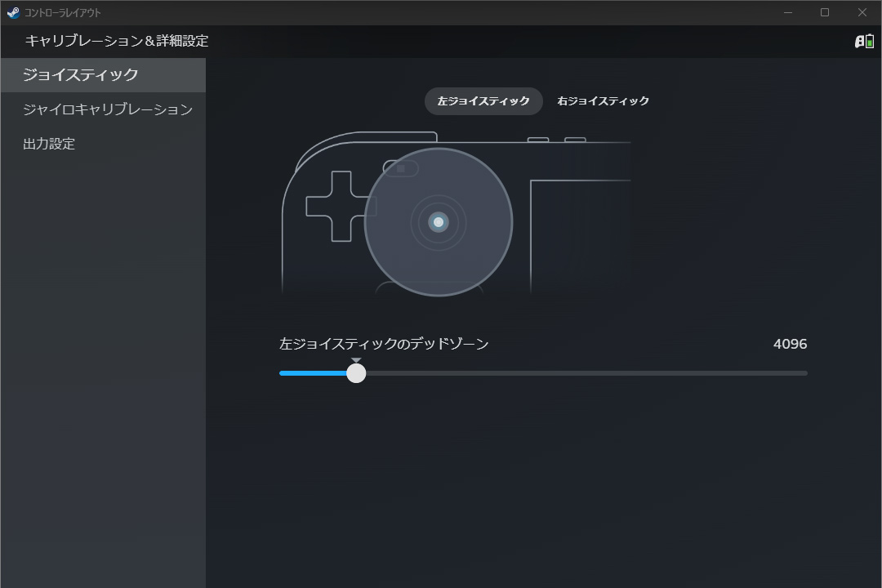Close the コントローラレイアウト window
882x588 pixels.
862,12
